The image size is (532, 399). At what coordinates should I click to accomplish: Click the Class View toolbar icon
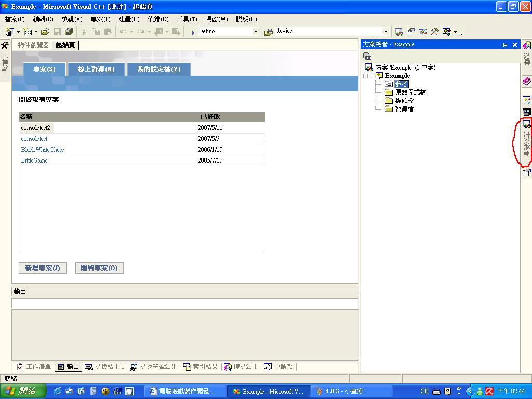click(x=447, y=32)
